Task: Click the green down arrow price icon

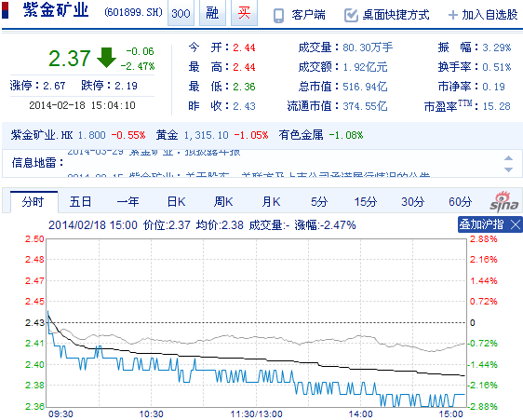Action: (106, 58)
